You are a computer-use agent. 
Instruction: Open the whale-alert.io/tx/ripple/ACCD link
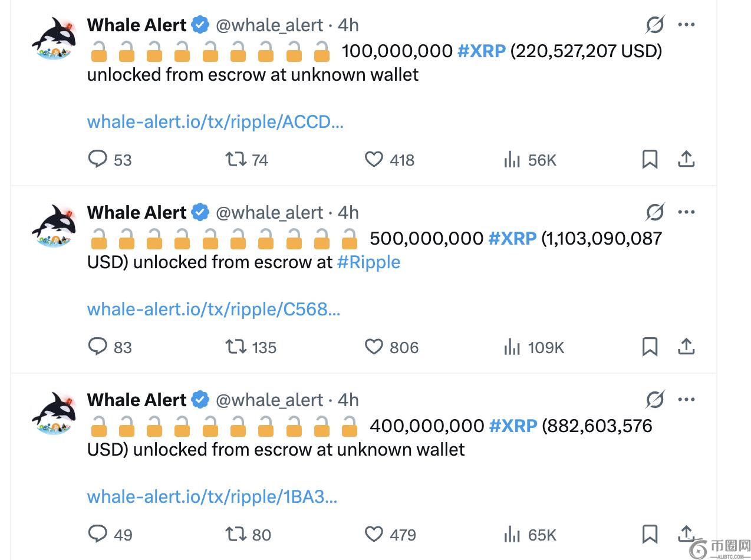pyautogui.click(x=215, y=122)
